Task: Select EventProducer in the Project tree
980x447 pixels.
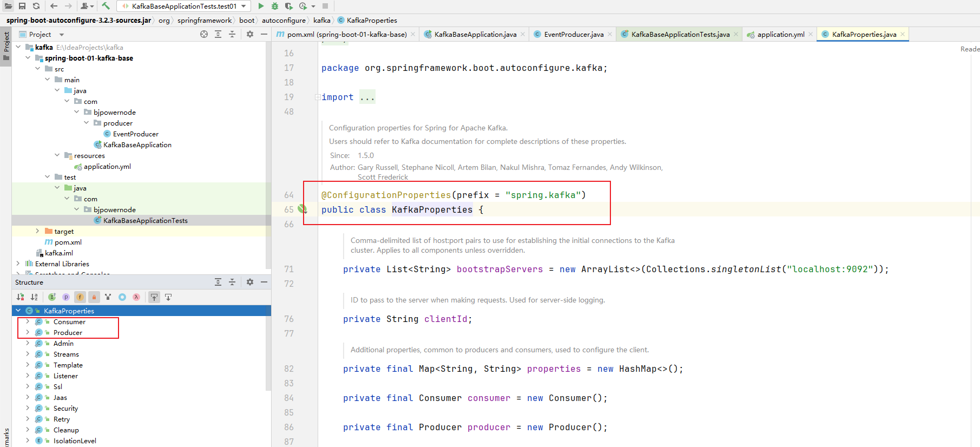Action: click(x=136, y=134)
